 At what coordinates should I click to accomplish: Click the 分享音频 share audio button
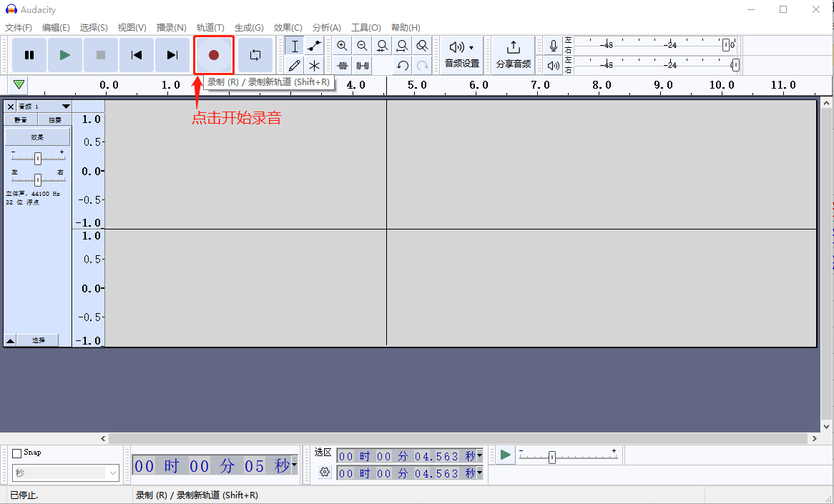pyautogui.click(x=514, y=55)
